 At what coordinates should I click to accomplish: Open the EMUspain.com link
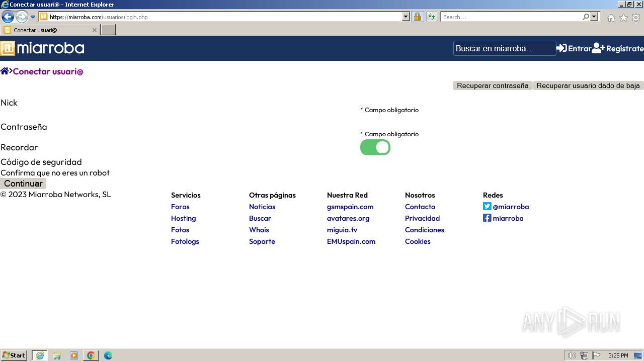pyautogui.click(x=351, y=241)
